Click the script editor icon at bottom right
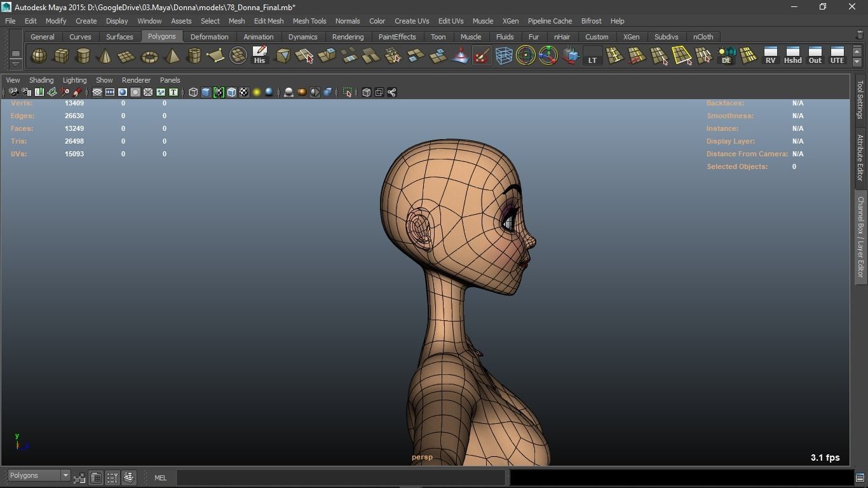The image size is (868, 488). coord(860,478)
